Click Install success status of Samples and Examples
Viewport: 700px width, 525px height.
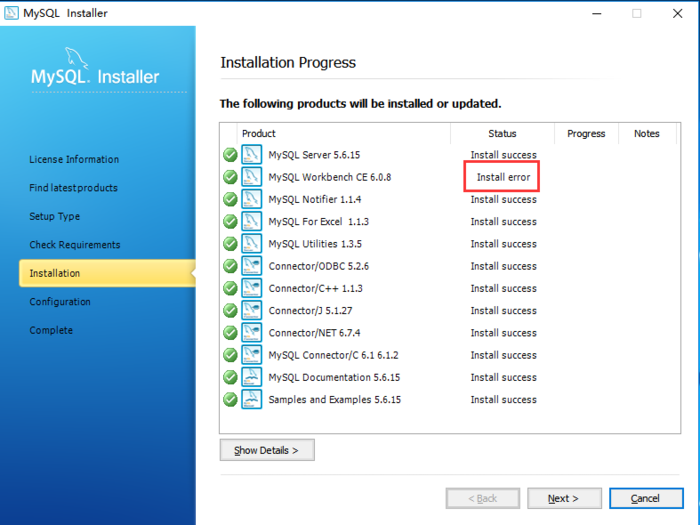[x=504, y=400]
